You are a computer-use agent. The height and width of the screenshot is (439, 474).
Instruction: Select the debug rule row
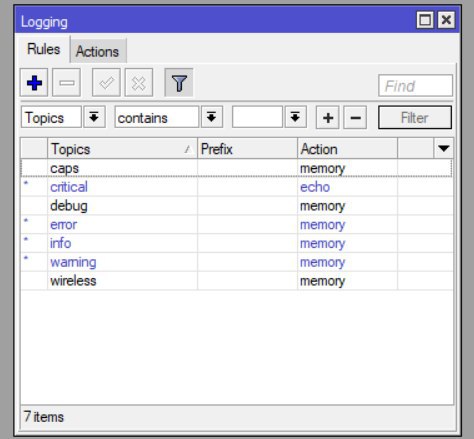(237, 206)
